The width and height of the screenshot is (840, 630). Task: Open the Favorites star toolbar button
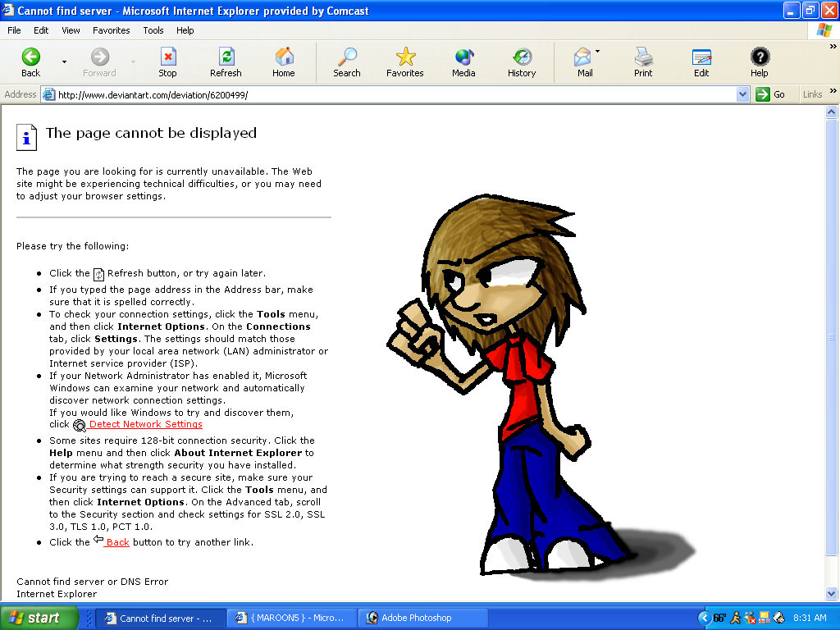tap(405, 62)
